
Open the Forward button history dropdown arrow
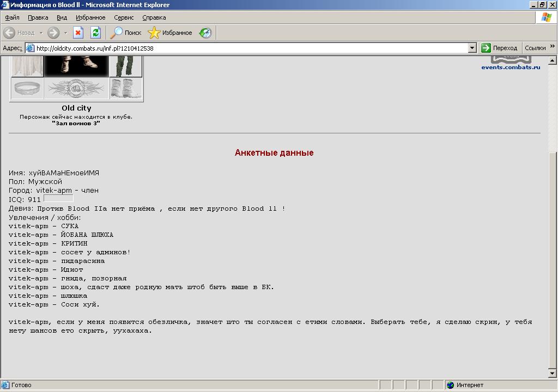click(65, 33)
